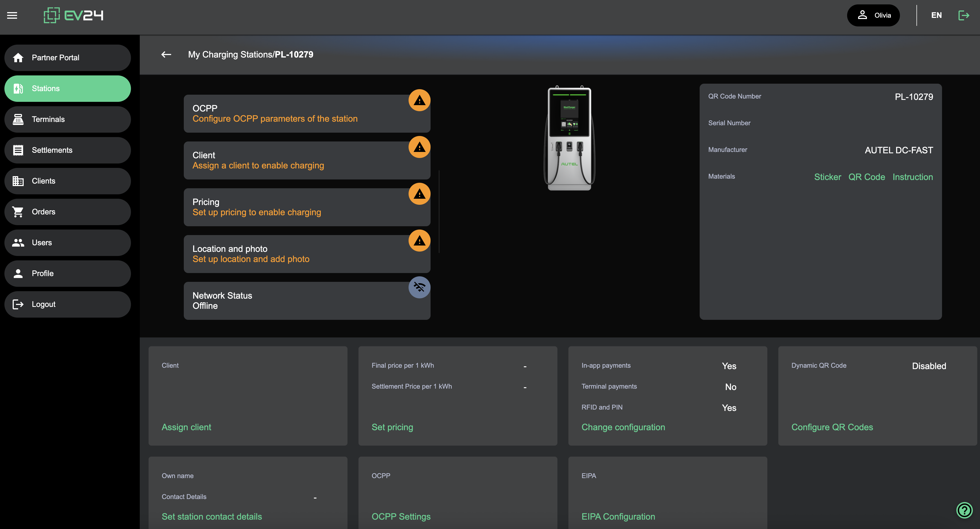Viewport: 980px width, 529px height.
Task: Click the green help question mark icon
Action: (964, 510)
